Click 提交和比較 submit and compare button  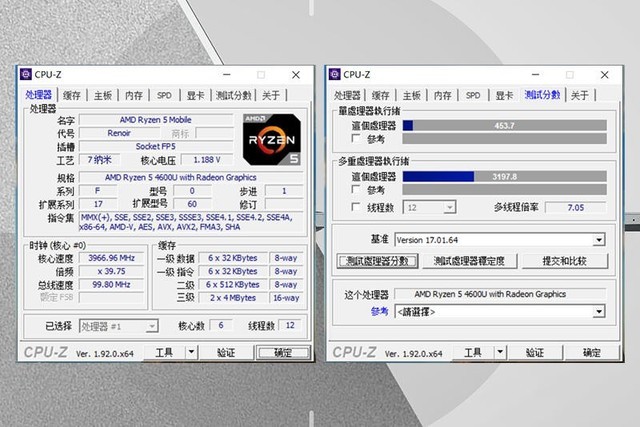(x=565, y=261)
